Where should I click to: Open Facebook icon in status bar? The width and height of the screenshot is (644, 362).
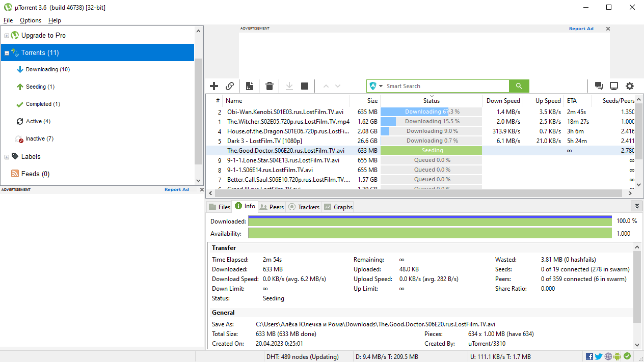point(589,356)
